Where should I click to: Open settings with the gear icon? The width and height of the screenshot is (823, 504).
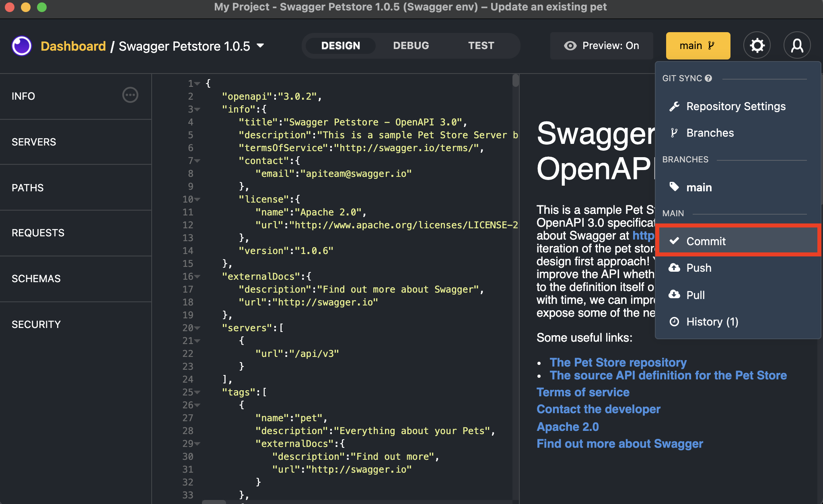click(757, 45)
